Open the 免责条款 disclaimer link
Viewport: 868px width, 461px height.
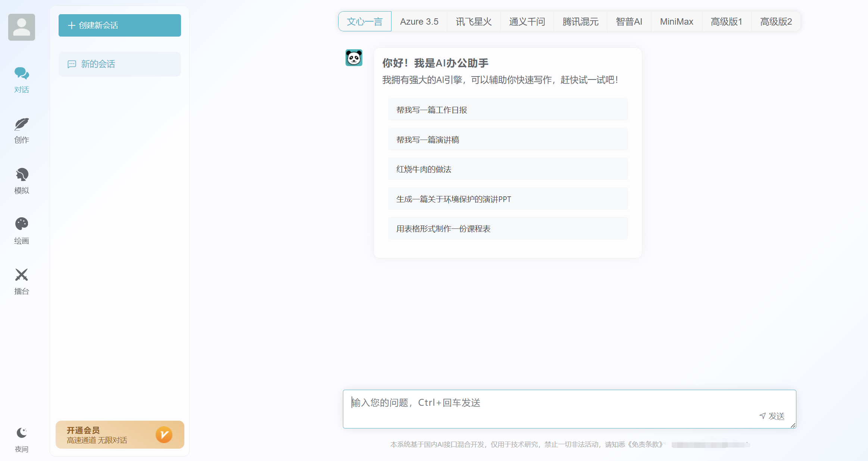[645, 445]
